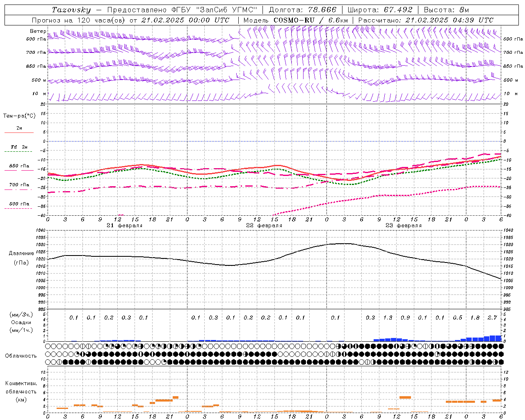525x420 pixels.
Task: Click the 'Давление' pressure panel label
Action: pyautogui.click(x=21, y=253)
